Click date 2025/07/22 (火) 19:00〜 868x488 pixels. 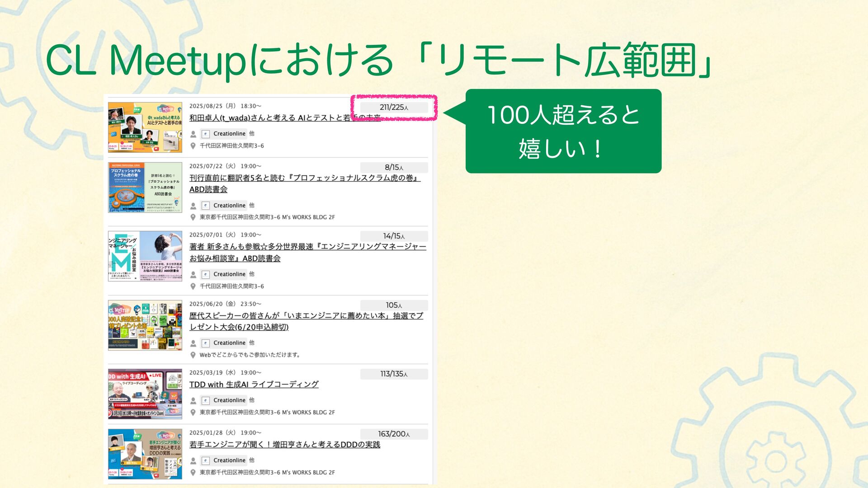225,166
